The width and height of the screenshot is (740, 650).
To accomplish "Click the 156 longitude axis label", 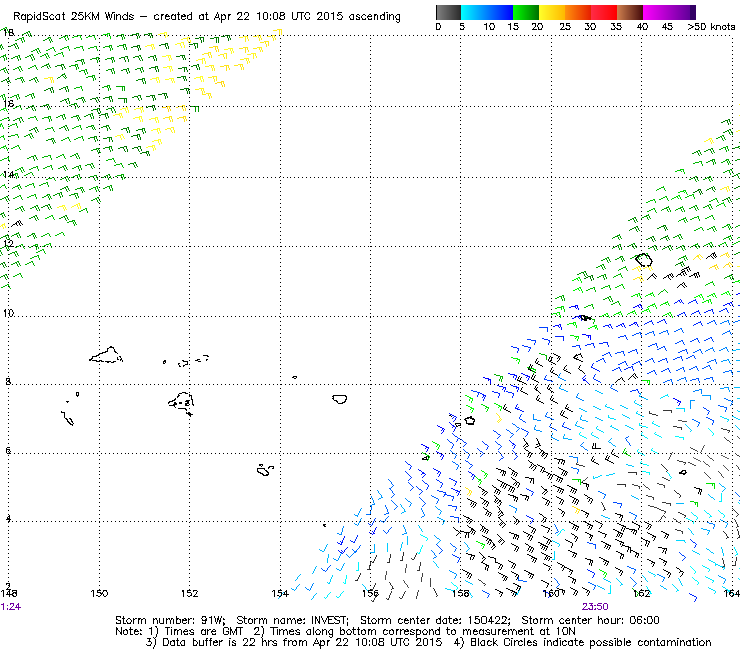I will point(370,593).
